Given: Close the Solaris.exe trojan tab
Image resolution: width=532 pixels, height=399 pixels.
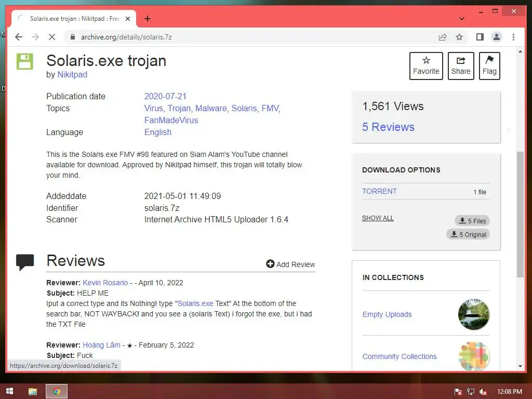Looking at the screenshot, I should pos(128,19).
